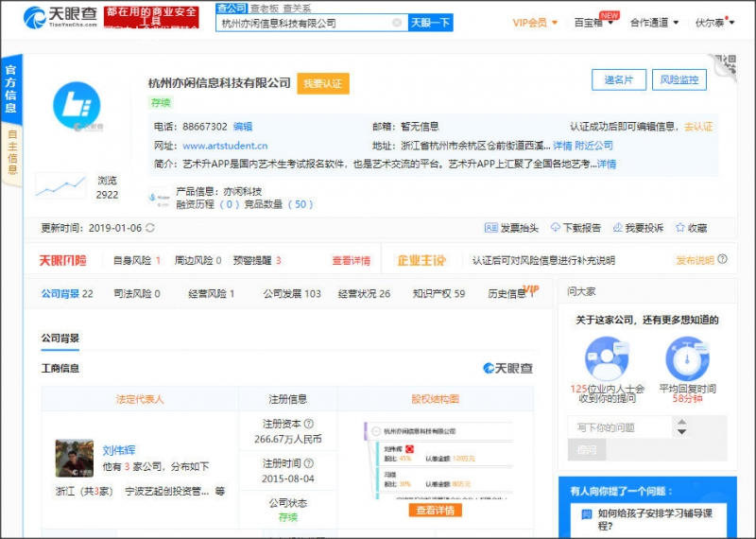Open the invoice header (发票抬头) icon
The width and height of the screenshot is (756, 539).
point(490,228)
